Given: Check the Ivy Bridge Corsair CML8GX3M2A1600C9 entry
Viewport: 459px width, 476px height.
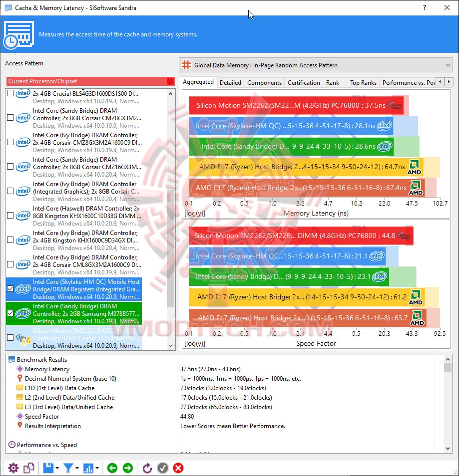Looking at the screenshot, I should [x=10, y=264].
